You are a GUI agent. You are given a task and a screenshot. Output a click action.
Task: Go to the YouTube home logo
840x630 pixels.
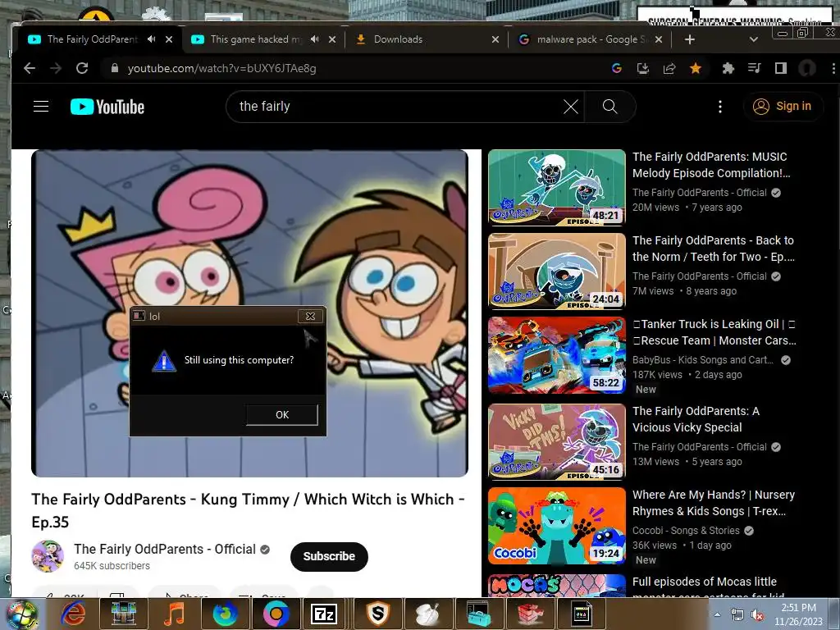(x=107, y=107)
